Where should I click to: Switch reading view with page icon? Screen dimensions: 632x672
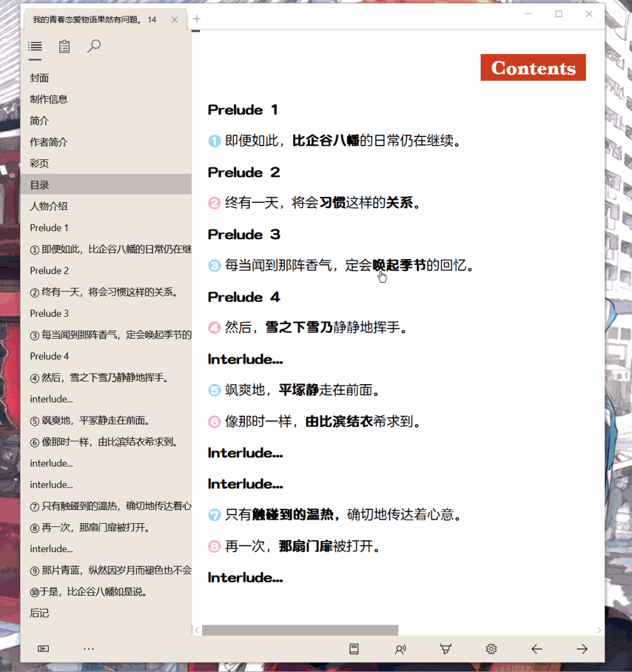(354, 649)
